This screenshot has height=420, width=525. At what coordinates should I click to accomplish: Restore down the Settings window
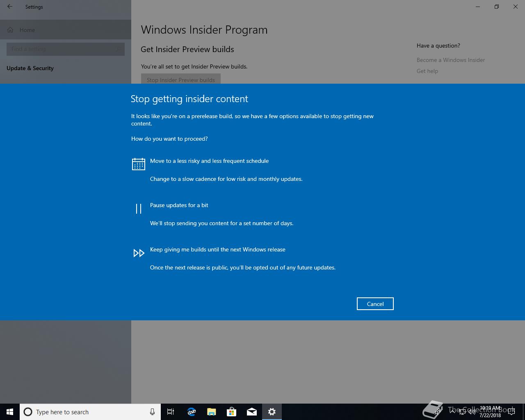pos(497,7)
